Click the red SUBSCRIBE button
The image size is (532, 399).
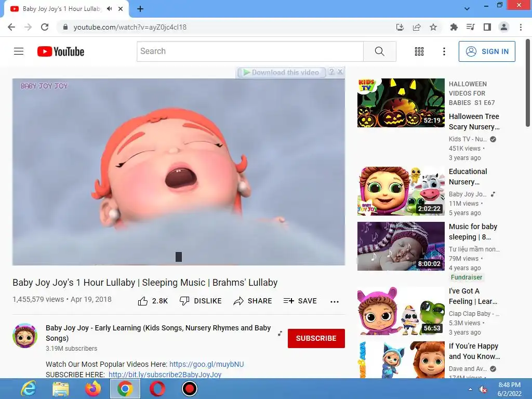point(316,338)
